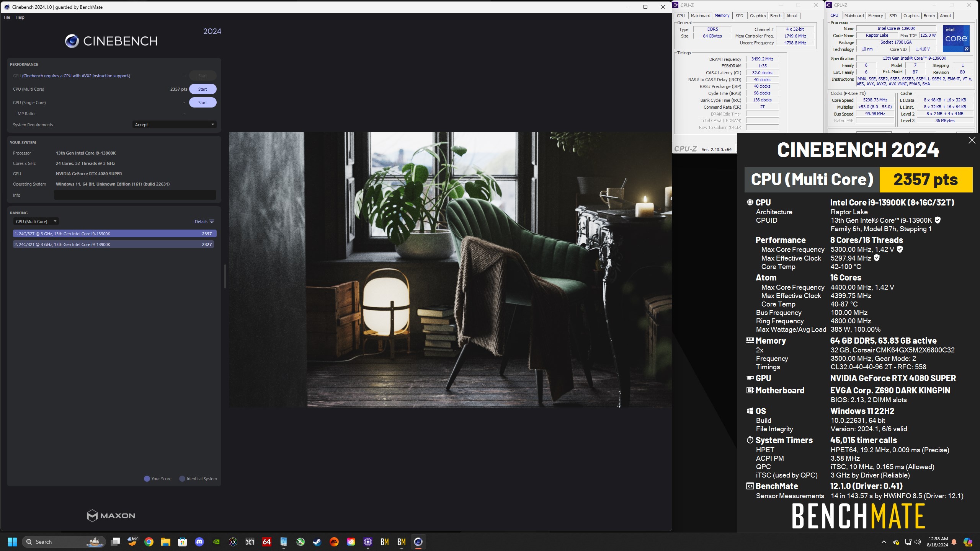Click the 2357 pts yellow score badge
This screenshot has width=980, height=551.
pyautogui.click(x=926, y=179)
